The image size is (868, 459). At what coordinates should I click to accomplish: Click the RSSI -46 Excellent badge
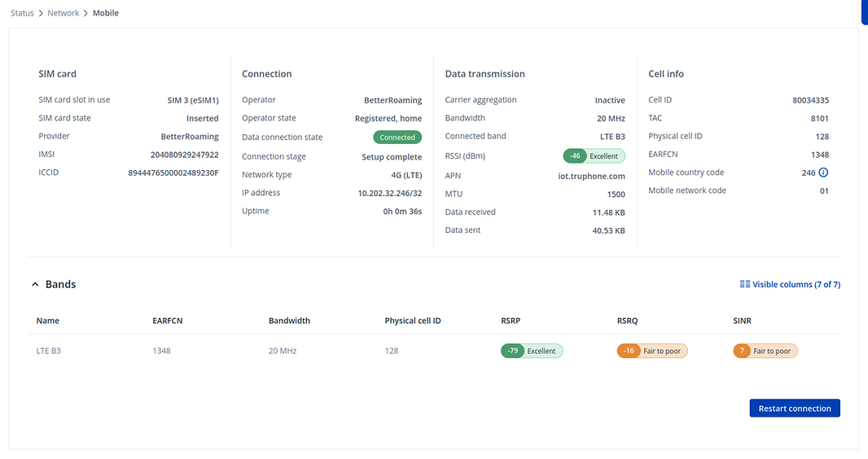click(594, 155)
